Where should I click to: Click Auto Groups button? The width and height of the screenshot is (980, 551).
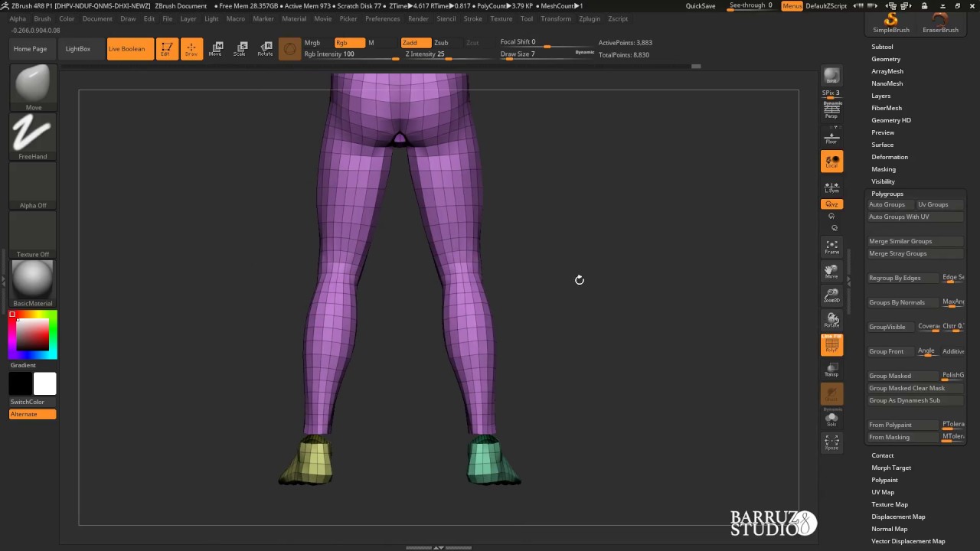pos(890,204)
